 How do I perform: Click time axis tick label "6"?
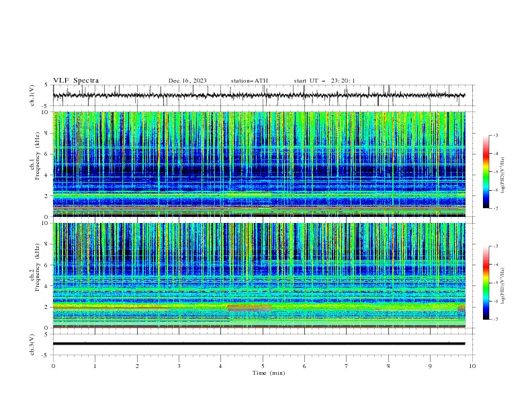coord(304,366)
